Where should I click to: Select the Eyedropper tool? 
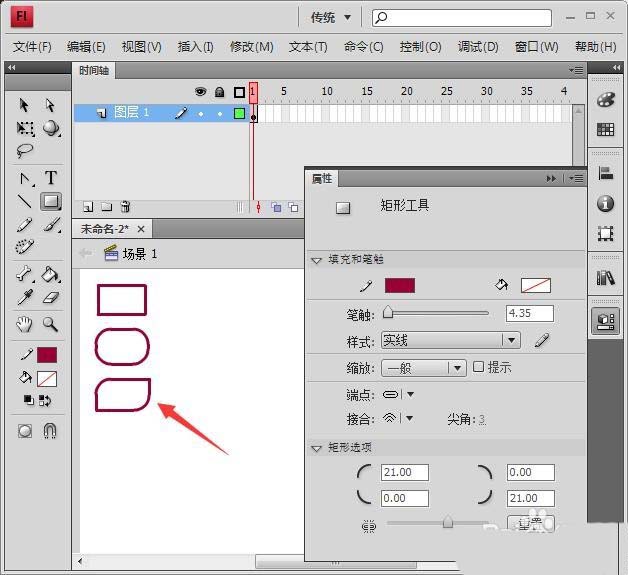tap(25, 298)
